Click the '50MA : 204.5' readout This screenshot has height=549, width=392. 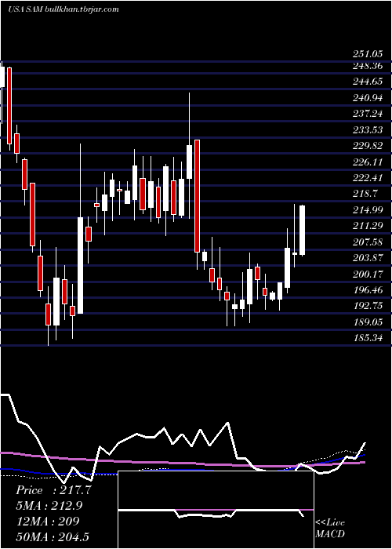coord(52,537)
